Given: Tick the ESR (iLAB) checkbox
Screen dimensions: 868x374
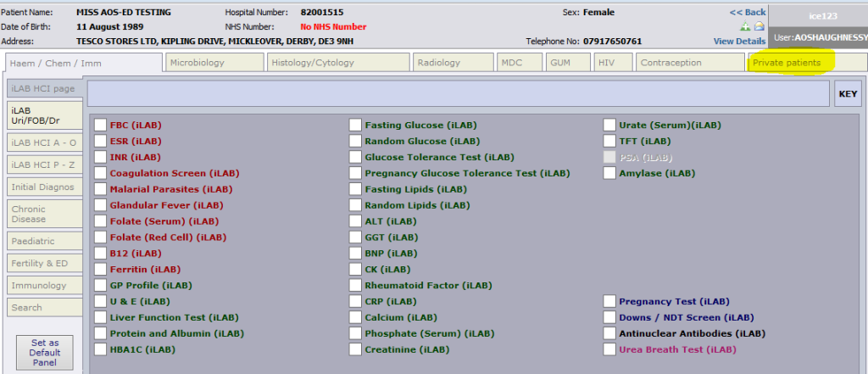Looking at the screenshot, I should click(100, 142).
